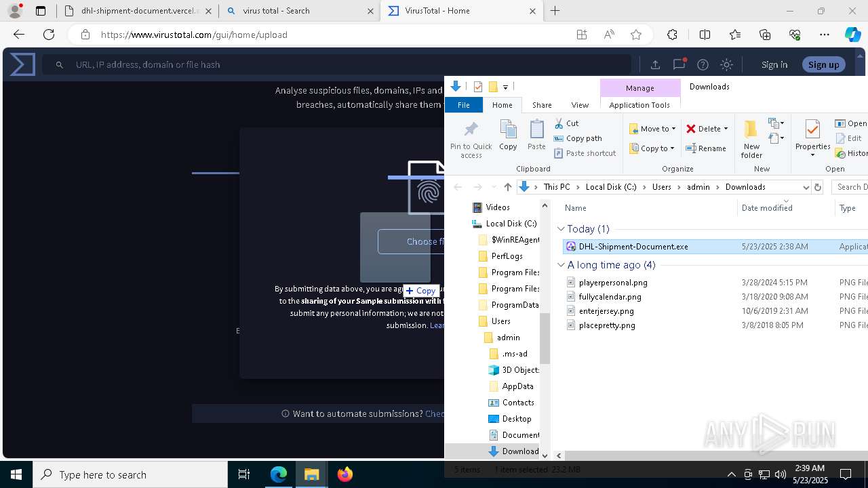
Task: Open the File menu tab
Action: 464,105
